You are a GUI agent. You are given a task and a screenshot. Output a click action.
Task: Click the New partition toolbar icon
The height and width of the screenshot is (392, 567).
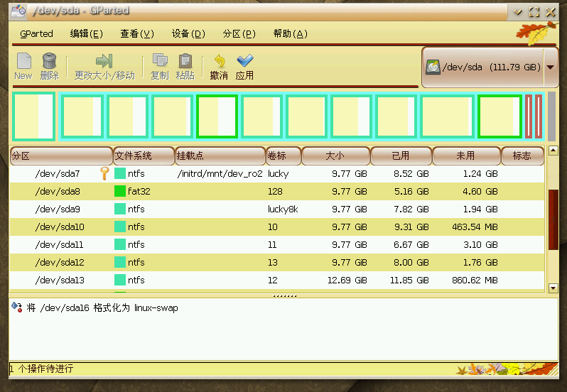point(24,60)
